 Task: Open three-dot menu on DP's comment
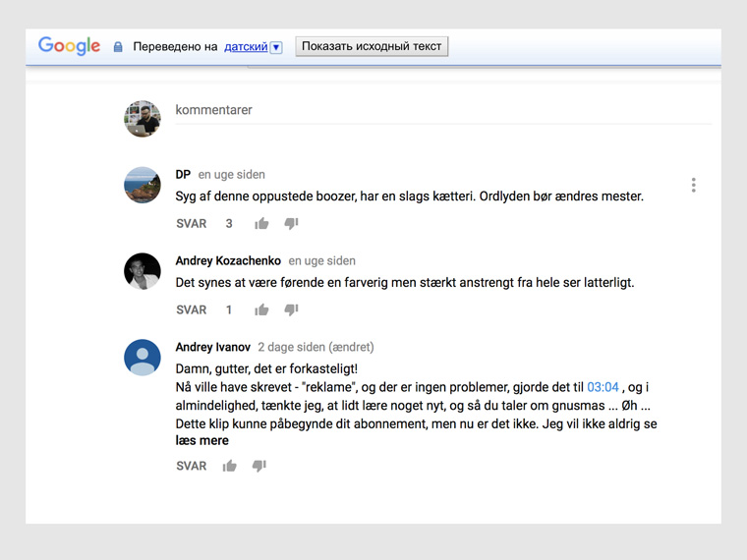693,186
